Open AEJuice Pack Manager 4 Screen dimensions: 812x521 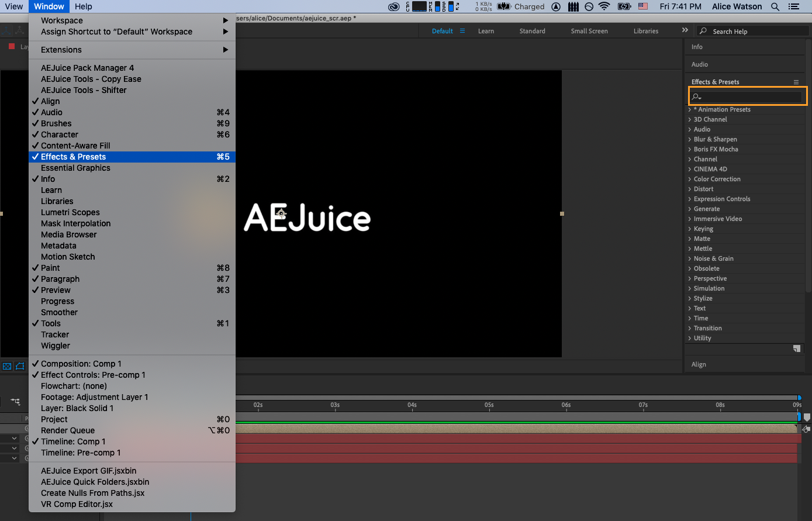pos(132,68)
